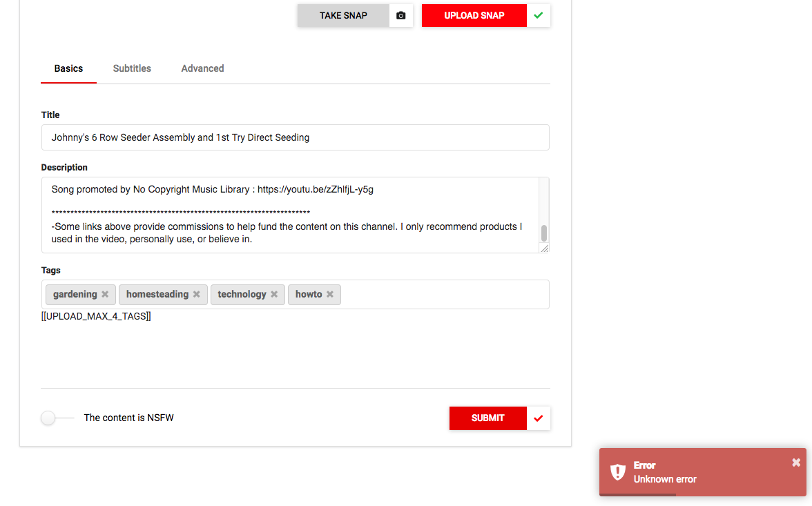
Task: Click the Upload Snap button
Action: [x=474, y=16]
